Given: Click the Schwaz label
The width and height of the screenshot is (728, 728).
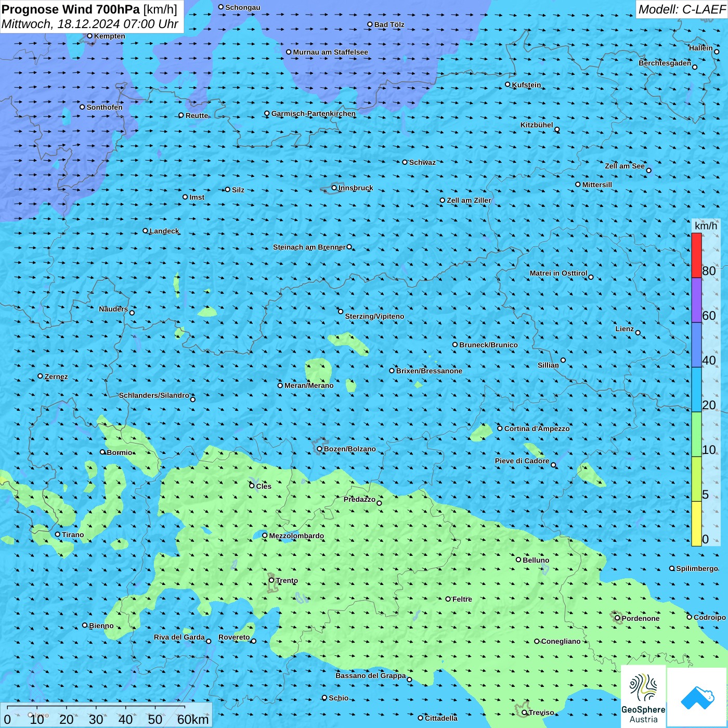Looking at the screenshot, I should [x=422, y=162].
